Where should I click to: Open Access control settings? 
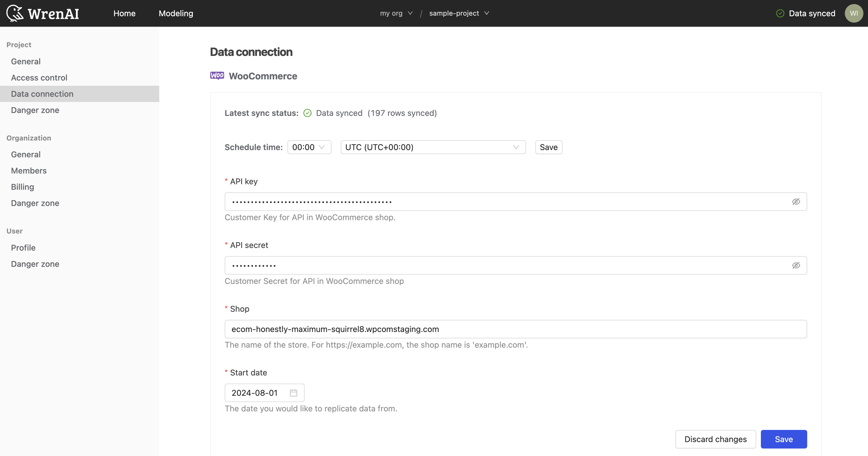[x=80, y=78]
